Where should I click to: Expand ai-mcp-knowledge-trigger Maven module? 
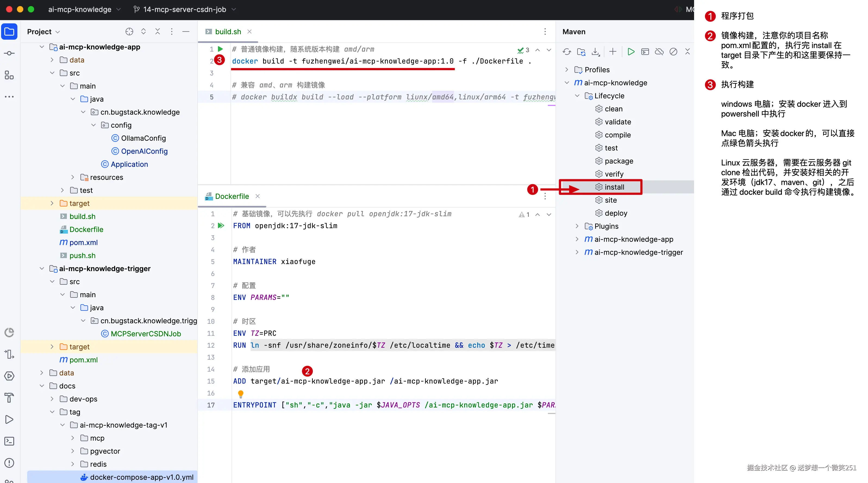[577, 252]
